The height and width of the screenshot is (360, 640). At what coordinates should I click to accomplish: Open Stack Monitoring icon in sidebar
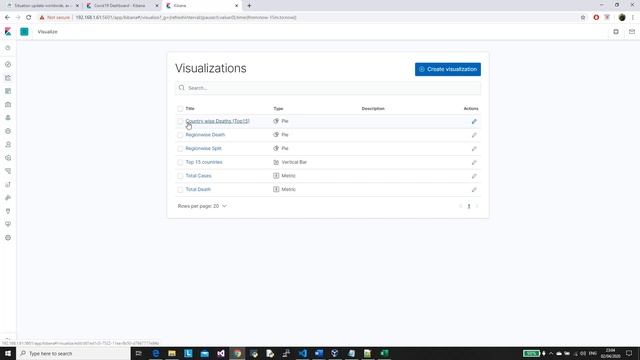click(8, 224)
